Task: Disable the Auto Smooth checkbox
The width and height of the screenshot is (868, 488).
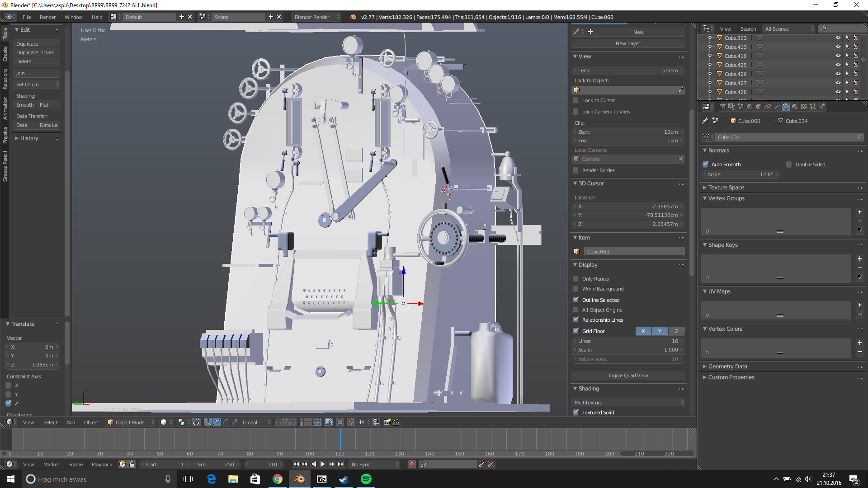Action: coord(705,164)
